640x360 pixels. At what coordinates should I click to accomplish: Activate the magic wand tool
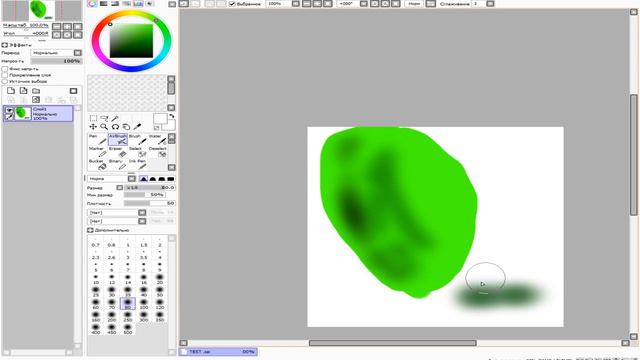point(115,118)
